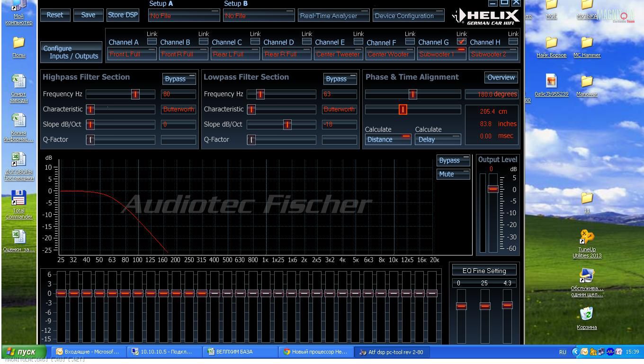
Task: Select the Center Woofer channel
Action: 390,54
